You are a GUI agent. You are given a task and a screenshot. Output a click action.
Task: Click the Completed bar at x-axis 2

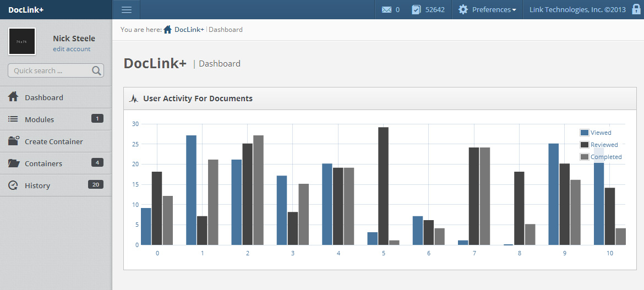pos(258,190)
